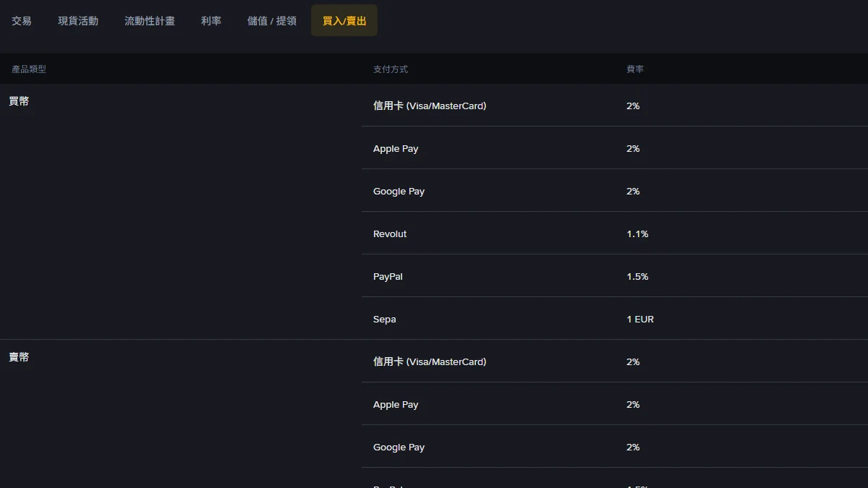
Task: Click 信用卡 (Visa/MasterCard) under 賣幣
Action: click(430, 361)
